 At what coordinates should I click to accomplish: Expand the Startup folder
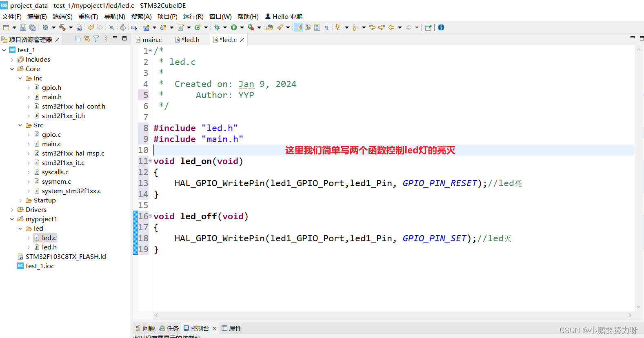[20, 200]
